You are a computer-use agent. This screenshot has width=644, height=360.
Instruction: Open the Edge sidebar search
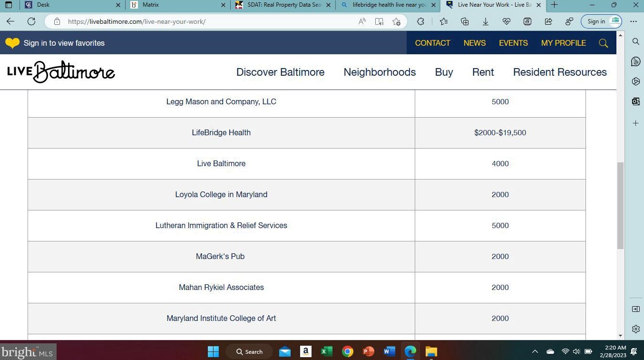[636, 41]
